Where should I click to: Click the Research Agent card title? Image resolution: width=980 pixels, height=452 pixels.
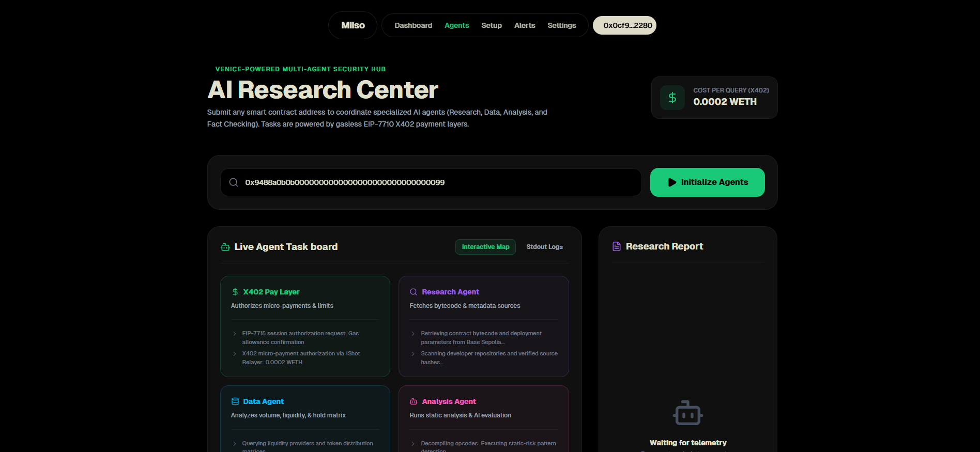pos(450,292)
